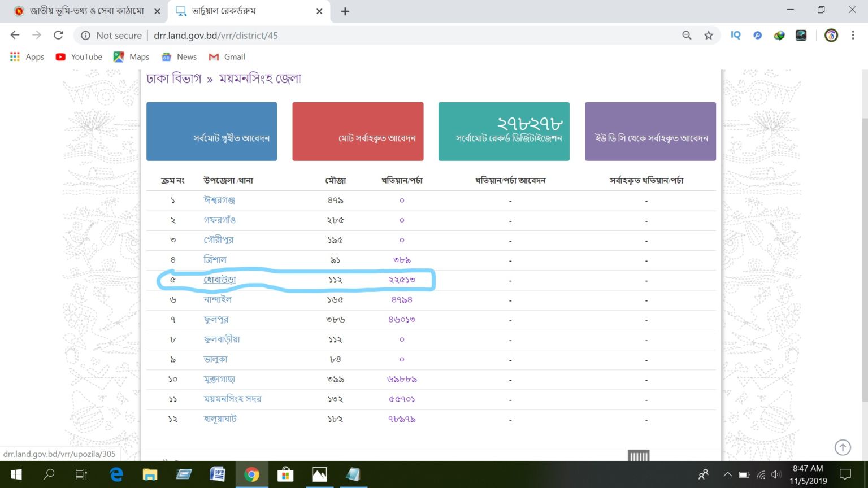The height and width of the screenshot is (488, 868).
Task: Click the scroll-to-top arrow button
Action: 843,447
